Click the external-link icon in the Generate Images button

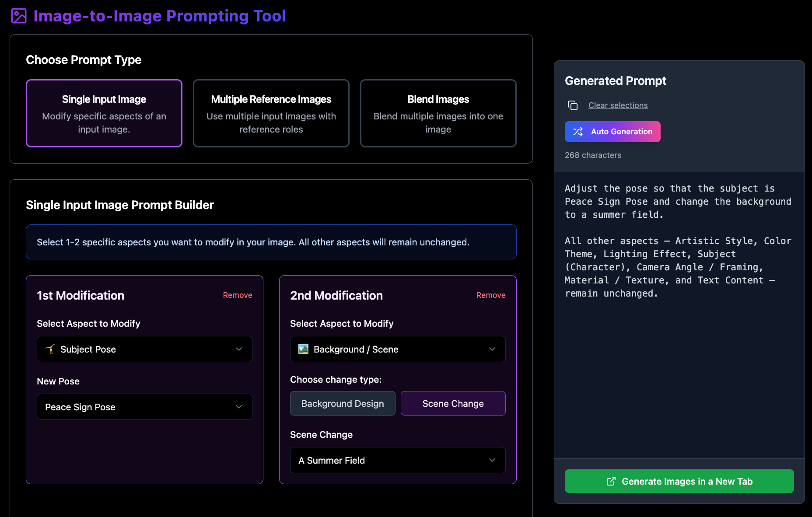pos(611,481)
